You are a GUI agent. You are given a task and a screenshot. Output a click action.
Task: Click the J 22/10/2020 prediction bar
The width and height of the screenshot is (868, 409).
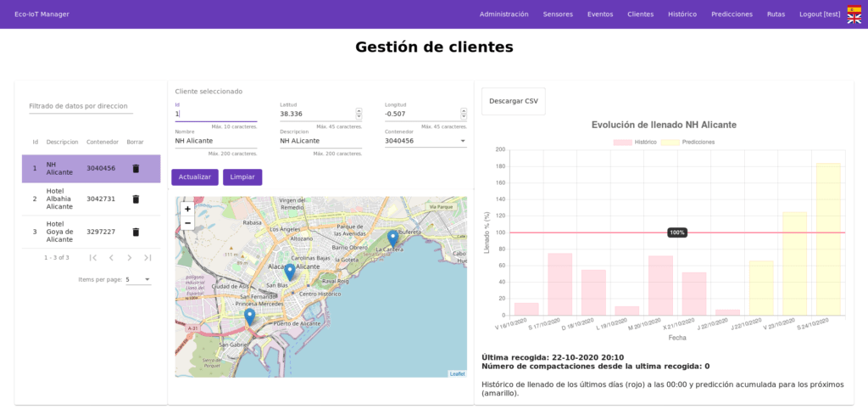761,289
